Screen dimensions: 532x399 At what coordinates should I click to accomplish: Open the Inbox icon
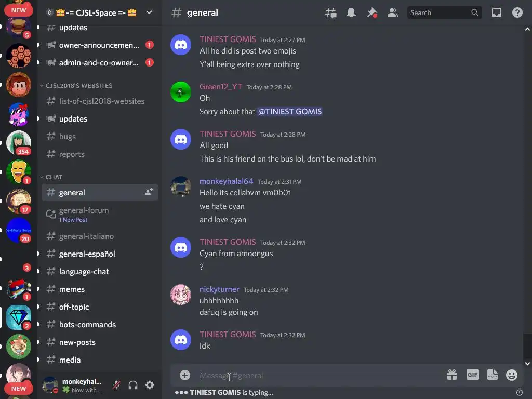pos(496,13)
